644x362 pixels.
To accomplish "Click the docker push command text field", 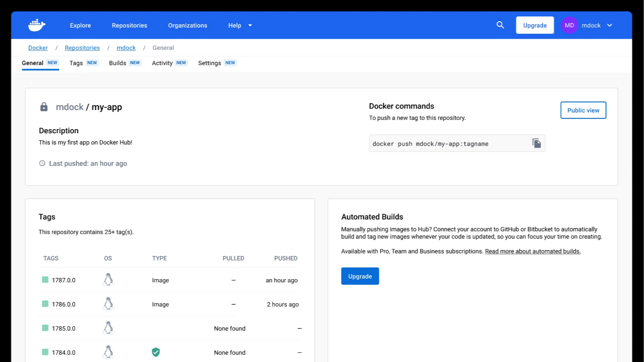I will click(x=457, y=143).
